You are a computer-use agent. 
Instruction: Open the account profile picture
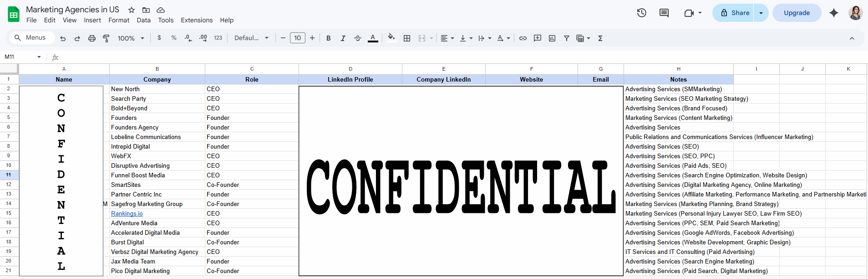coord(856,13)
